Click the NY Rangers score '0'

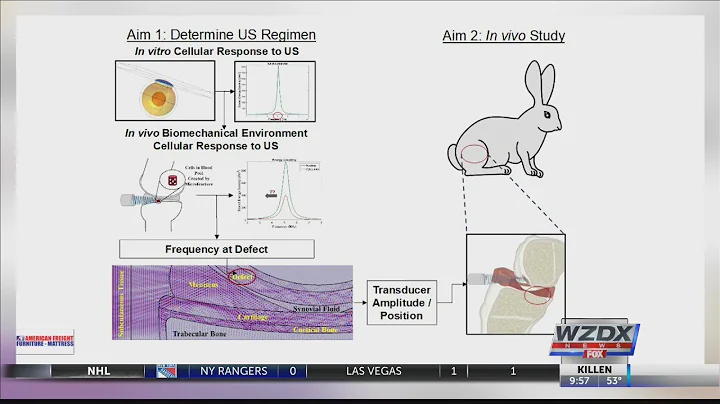click(293, 371)
